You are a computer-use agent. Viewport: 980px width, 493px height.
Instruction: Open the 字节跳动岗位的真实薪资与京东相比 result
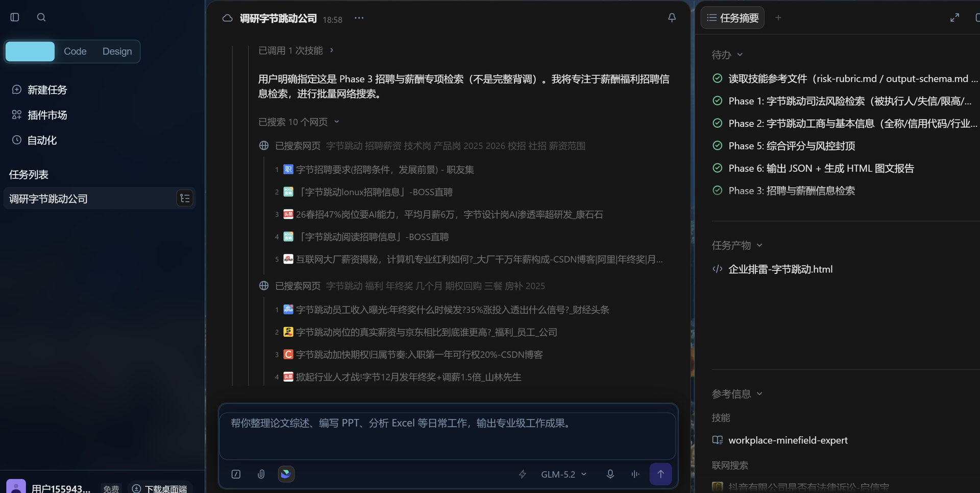426,332
